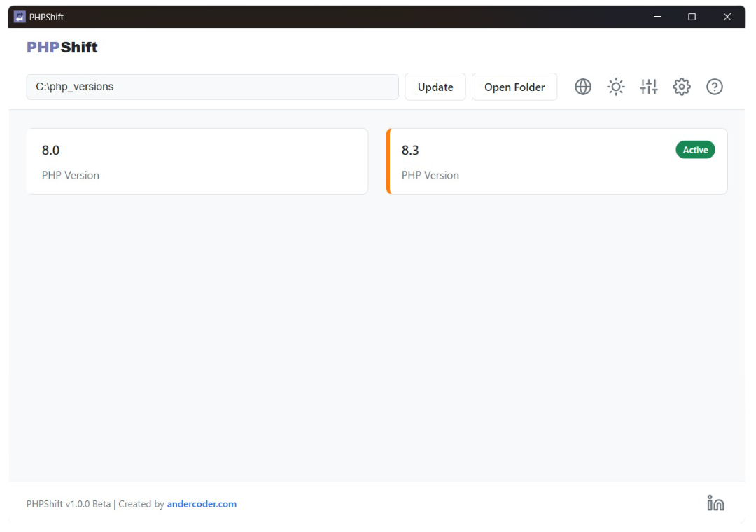
Task: Click the "8.3" version number
Action: coord(410,150)
